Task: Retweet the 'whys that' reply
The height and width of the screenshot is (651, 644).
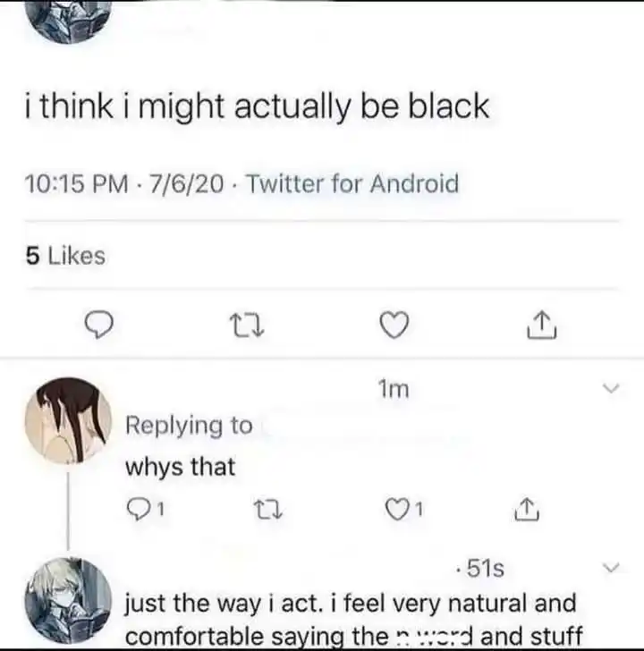Action: [267, 510]
